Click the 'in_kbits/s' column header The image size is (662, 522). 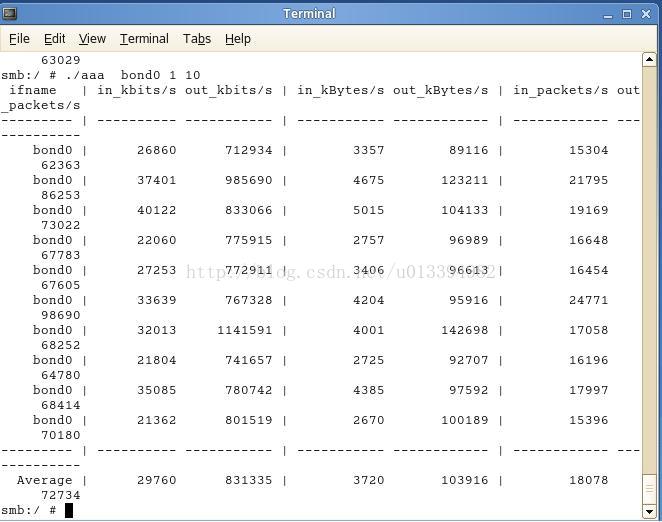[x=136, y=90]
